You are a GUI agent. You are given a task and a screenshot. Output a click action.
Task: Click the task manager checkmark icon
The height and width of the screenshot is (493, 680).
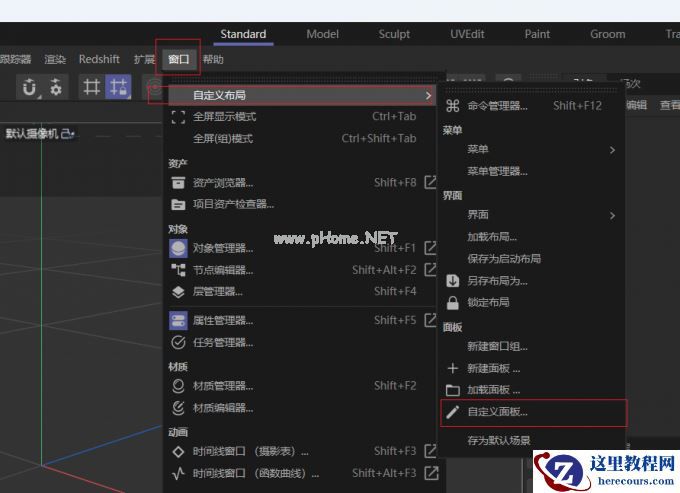178,343
